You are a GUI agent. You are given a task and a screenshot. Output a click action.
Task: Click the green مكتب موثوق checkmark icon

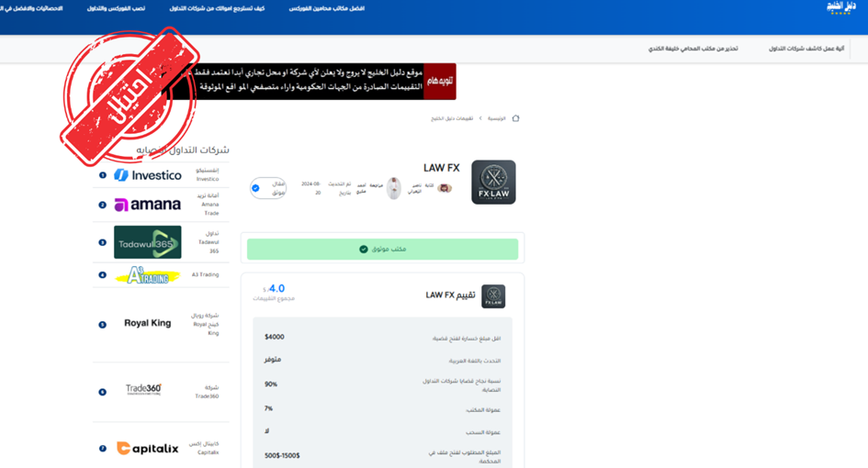click(363, 249)
